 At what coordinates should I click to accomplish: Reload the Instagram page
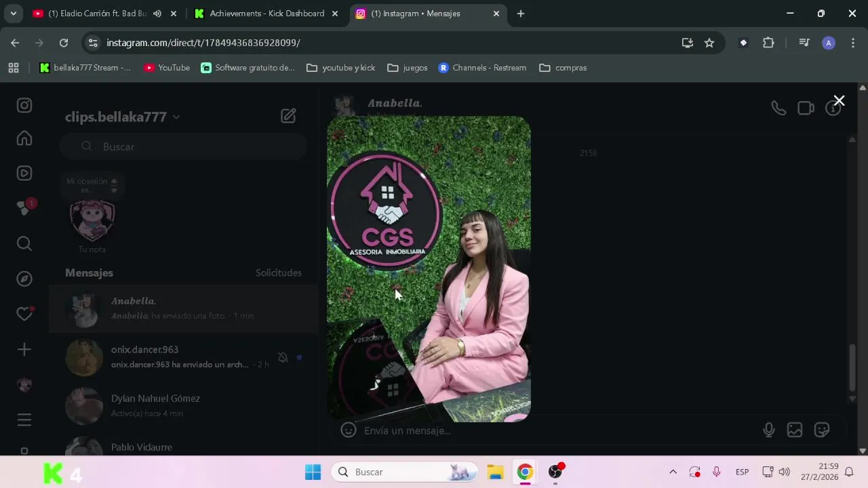pyautogui.click(x=64, y=43)
